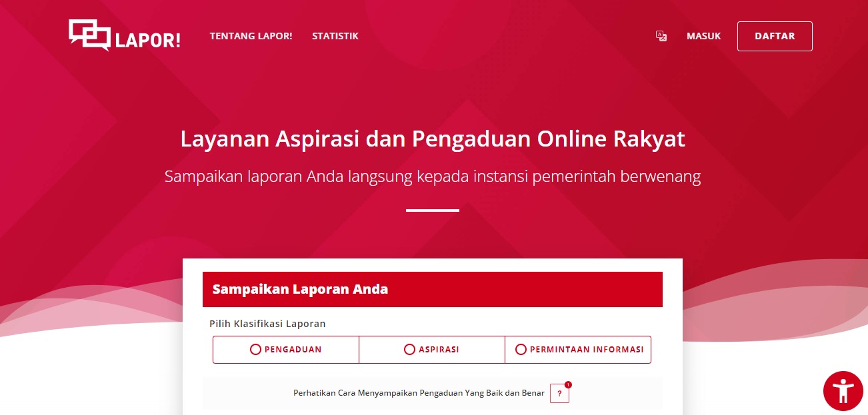The image size is (868, 415).
Task: Click the Sampaikan Laporan Anda header bar
Action: point(433,289)
